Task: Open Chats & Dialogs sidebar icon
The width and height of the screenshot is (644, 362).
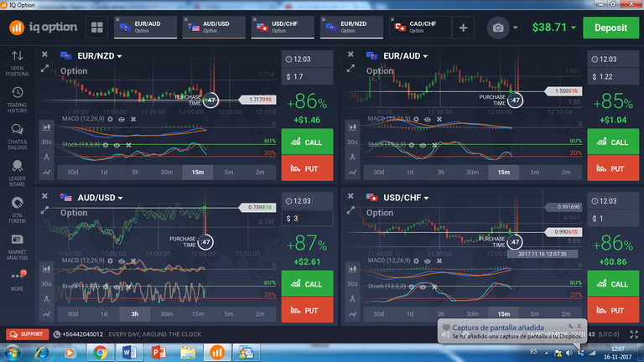Action: [18, 137]
